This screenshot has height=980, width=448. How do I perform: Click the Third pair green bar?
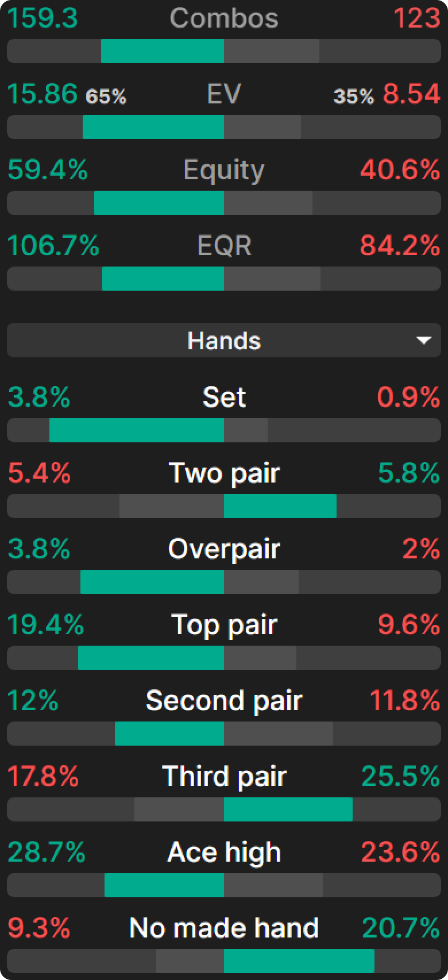click(288, 809)
